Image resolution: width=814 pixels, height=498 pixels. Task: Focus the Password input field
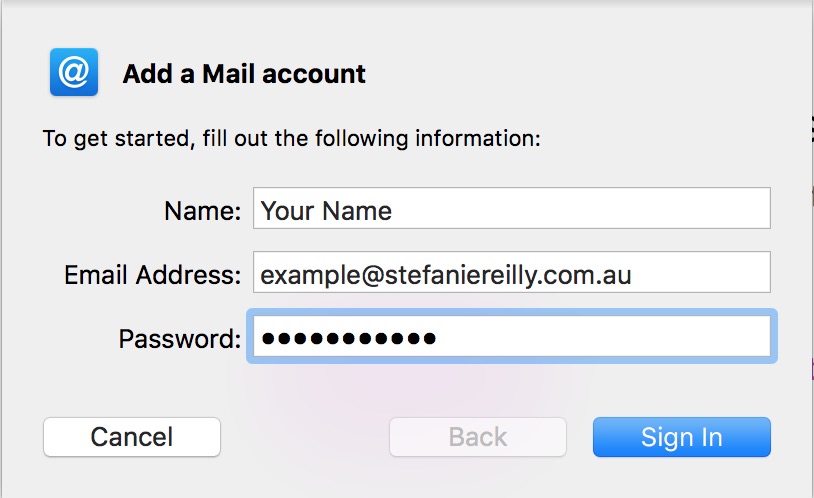point(511,337)
